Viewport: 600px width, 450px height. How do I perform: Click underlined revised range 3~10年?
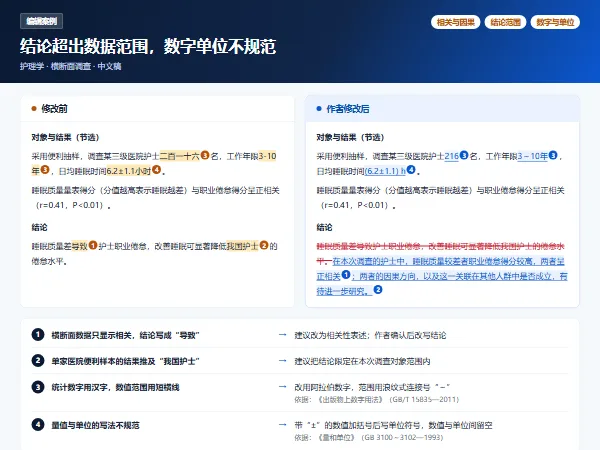533,156
